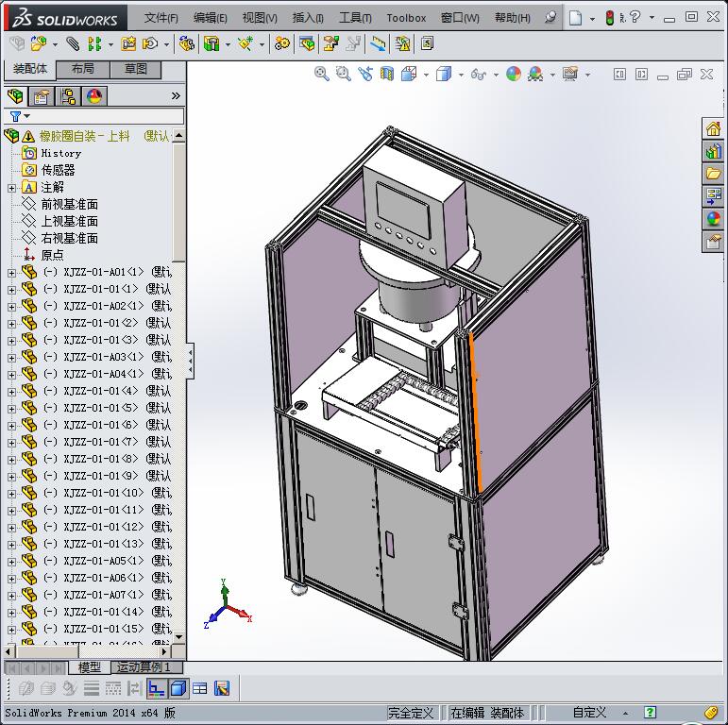Screen dimensions: 728x725
Task: Switch to the 草图 tab
Action: click(136, 69)
